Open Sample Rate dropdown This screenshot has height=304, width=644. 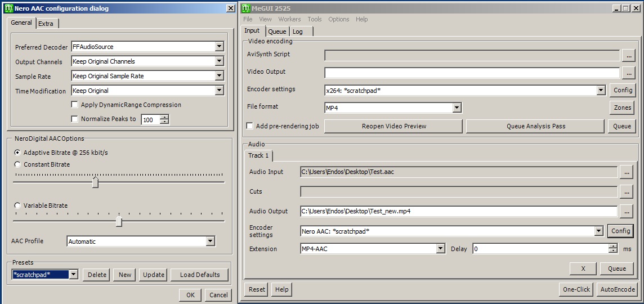(x=220, y=76)
